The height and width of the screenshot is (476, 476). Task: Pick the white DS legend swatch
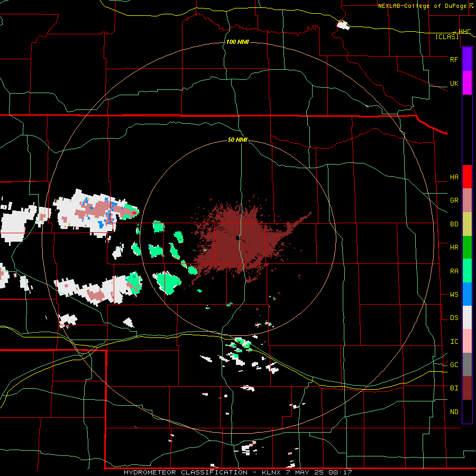coord(467,317)
